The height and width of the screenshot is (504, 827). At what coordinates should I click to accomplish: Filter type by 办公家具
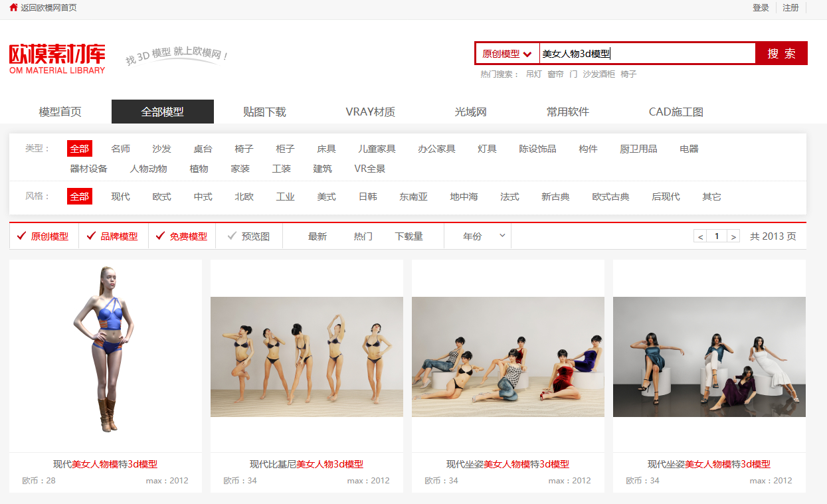point(437,149)
